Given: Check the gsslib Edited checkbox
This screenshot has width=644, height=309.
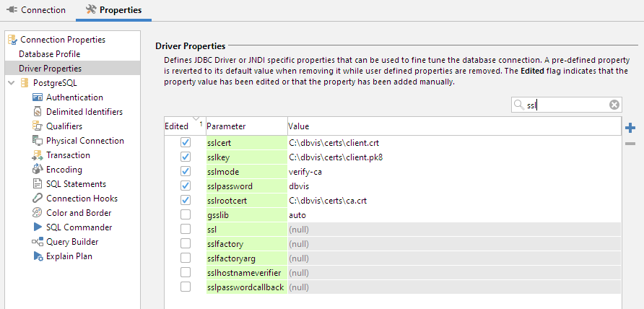Looking at the screenshot, I should 186,215.
